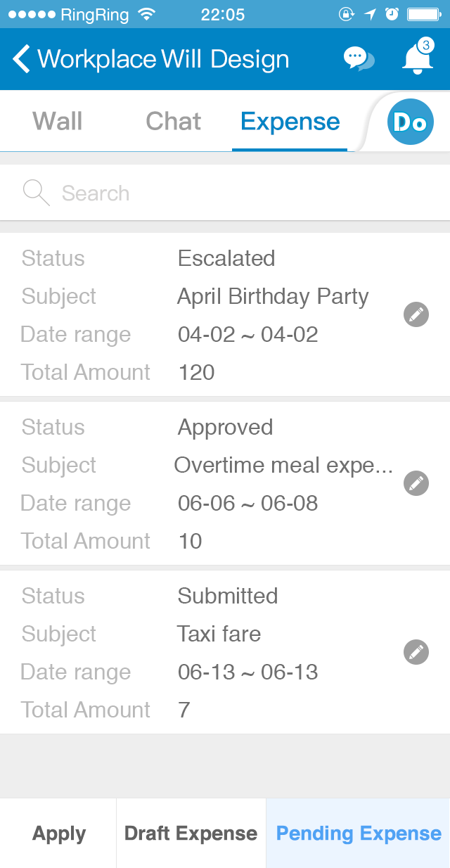This screenshot has width=450, height=868.
Task: Tap the blue Do avatar icon
Action: click(x=411, y=122)
